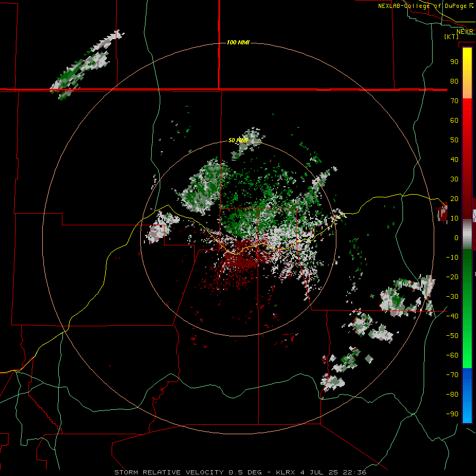The width and height of the screenshot is (476, 476).
Task: Click the -50 scale value
Action: 452,336
